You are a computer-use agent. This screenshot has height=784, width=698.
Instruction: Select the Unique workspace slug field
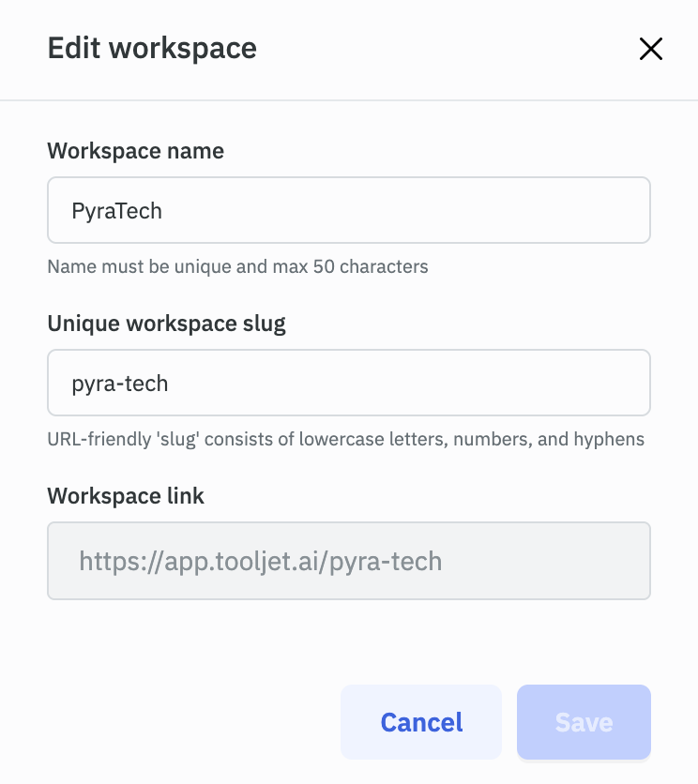pos(349,383)
